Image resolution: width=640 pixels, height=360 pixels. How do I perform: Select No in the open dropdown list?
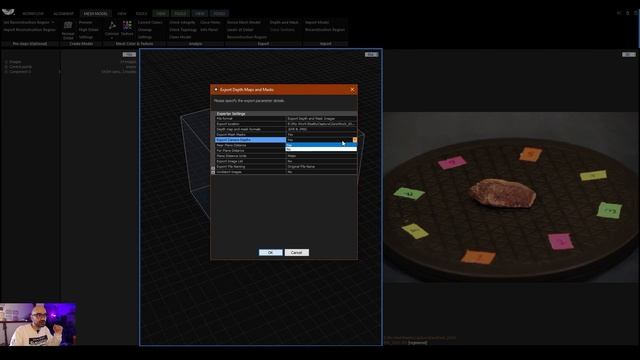[321, 149]
